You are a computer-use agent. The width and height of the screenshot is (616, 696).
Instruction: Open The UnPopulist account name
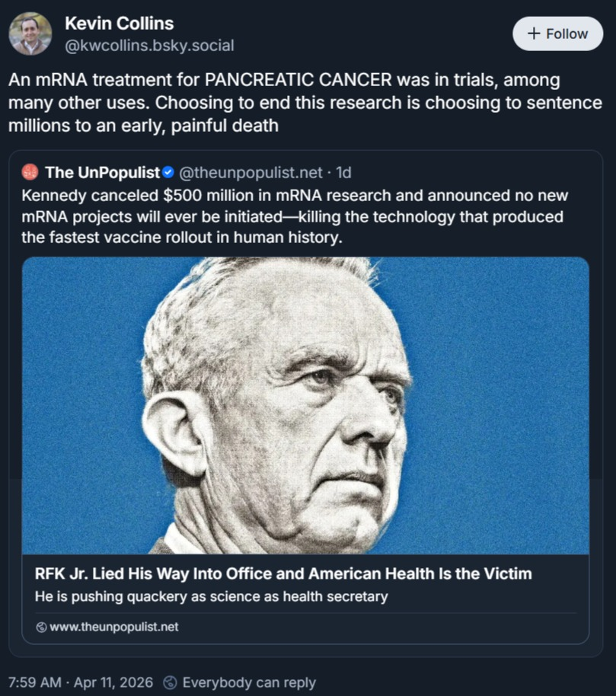click(x=103, y=172)
